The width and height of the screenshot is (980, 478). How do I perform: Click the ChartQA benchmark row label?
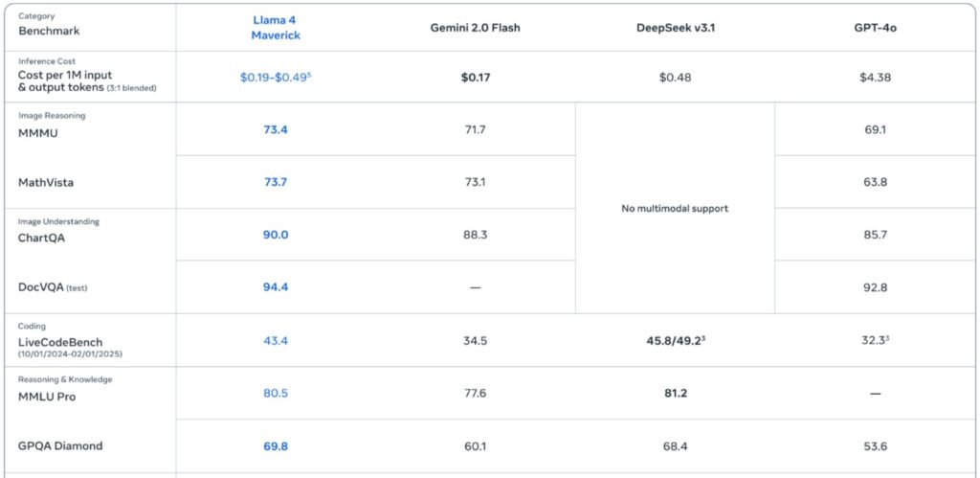coord(43,238)
